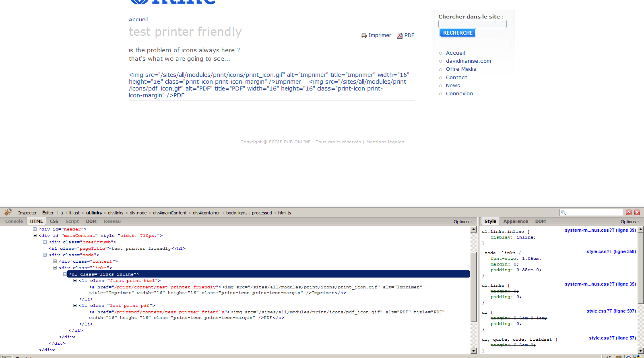
Task: Open Accueil in the sidebar menu
Action: (455, 53)
